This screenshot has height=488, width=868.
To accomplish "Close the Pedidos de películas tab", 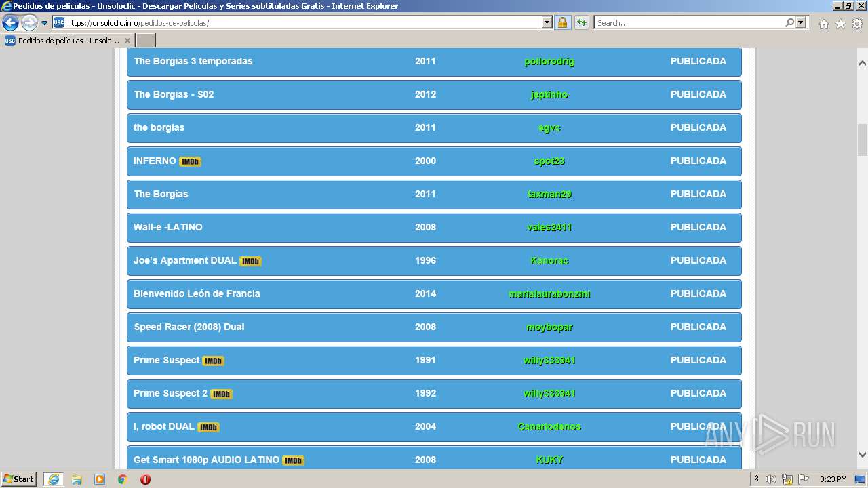I will (127, 41).
